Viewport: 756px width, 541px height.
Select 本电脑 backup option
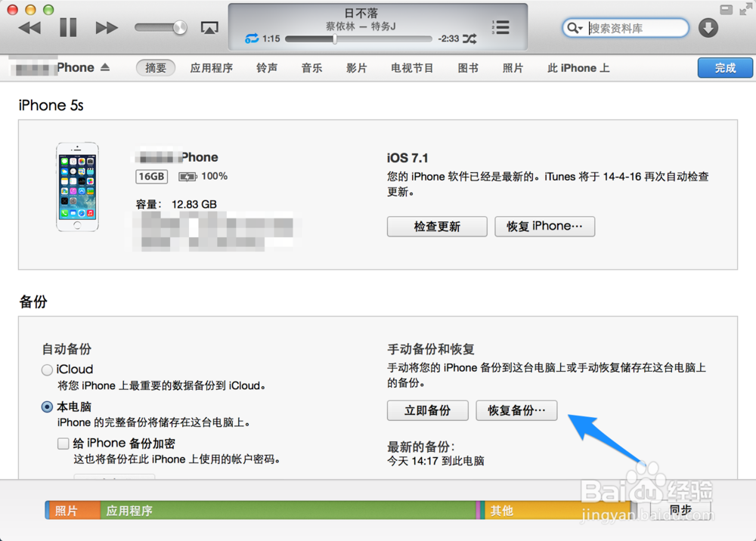pos(47,407)
